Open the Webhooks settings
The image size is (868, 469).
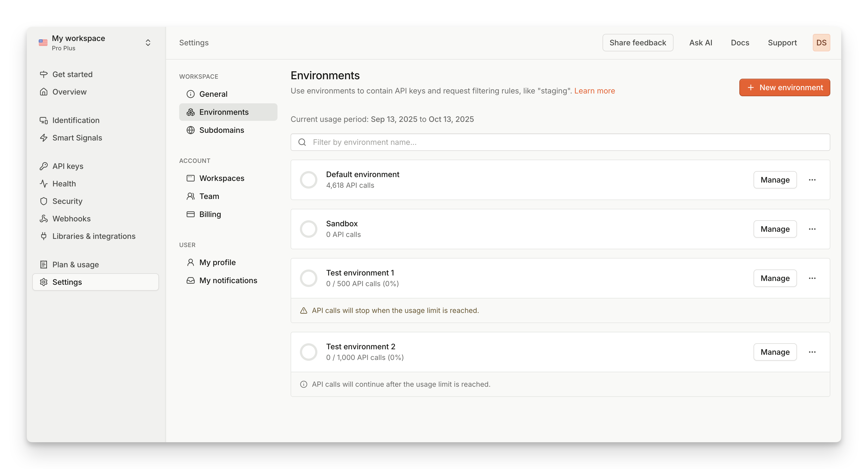[x=71, y=218]
